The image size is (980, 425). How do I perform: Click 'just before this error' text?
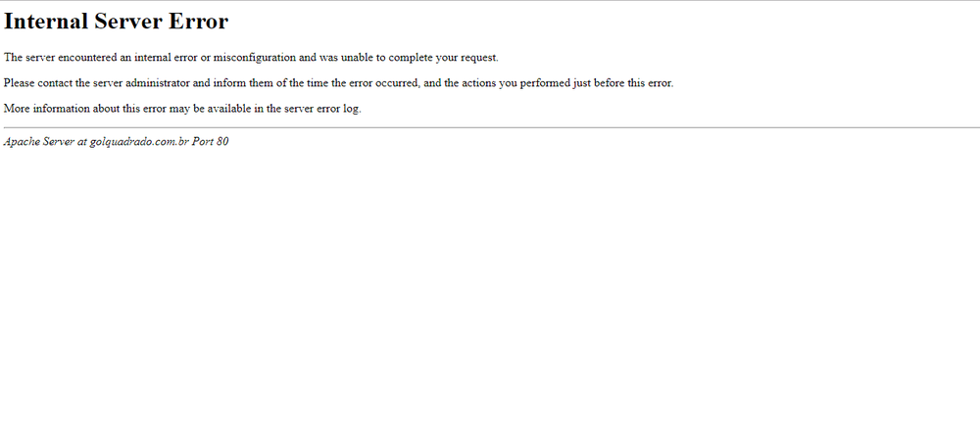(623, 83)
